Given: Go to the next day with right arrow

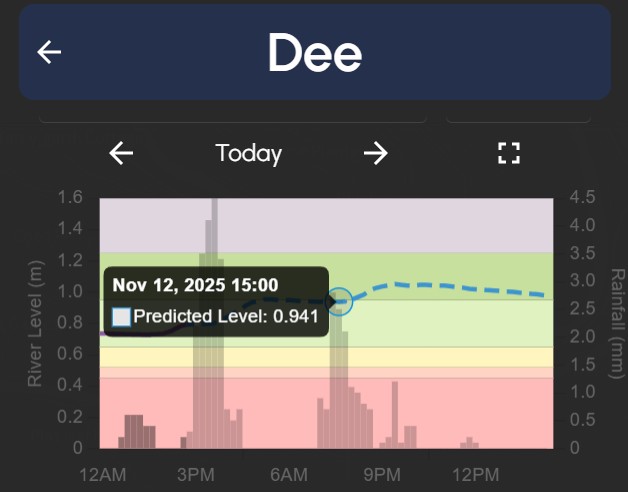Looking at the screenshot, I should click(375, 153).
